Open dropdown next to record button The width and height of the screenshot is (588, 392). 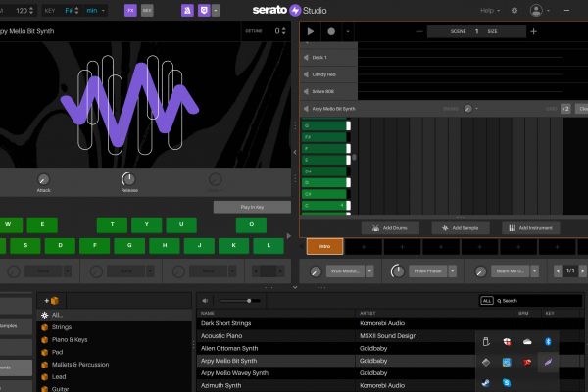tap(348, 31)
